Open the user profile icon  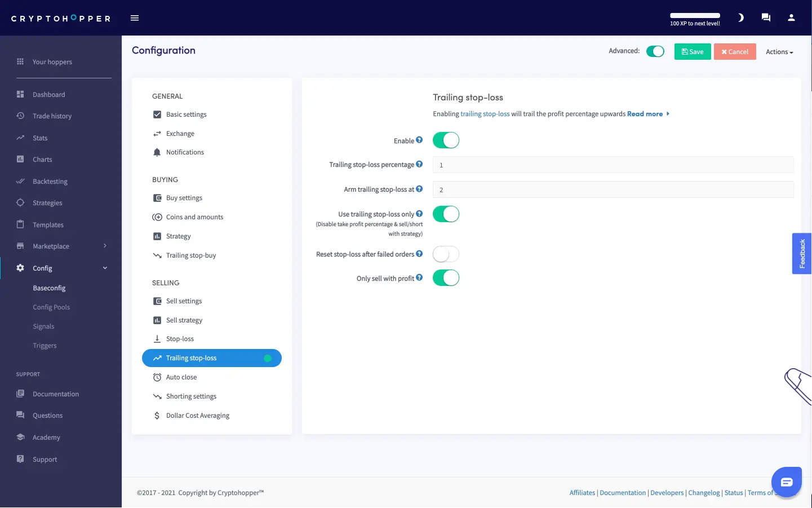(x=791, y=17)
